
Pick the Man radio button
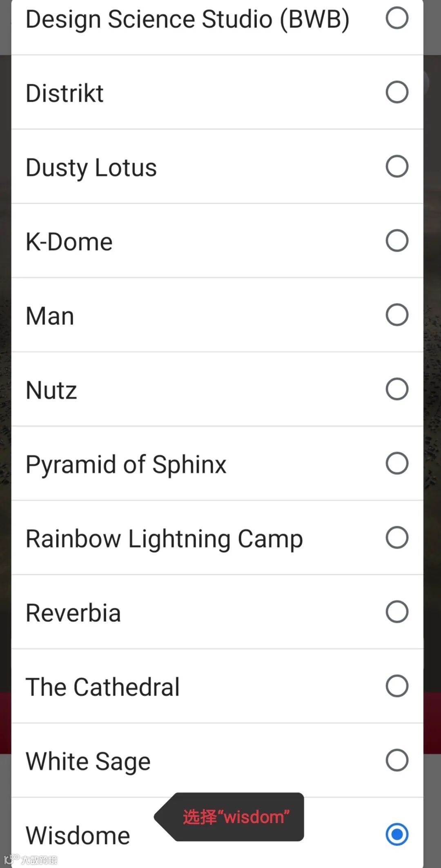397,315
